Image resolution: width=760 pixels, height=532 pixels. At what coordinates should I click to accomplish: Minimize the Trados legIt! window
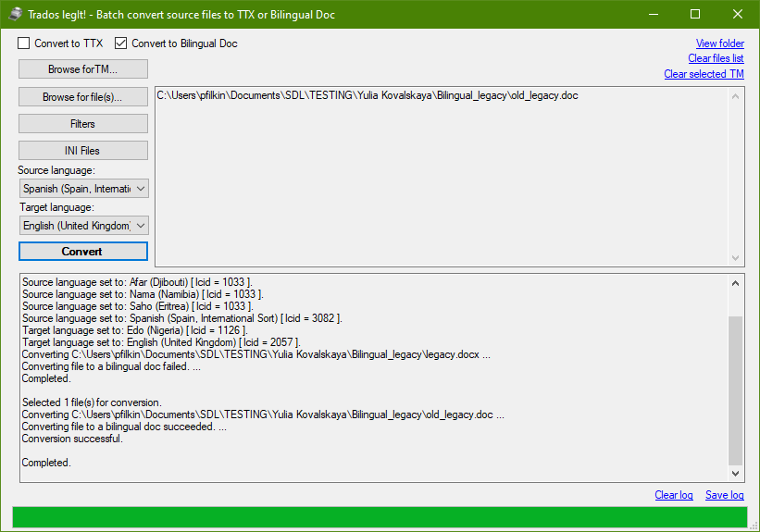coord(654,14)
